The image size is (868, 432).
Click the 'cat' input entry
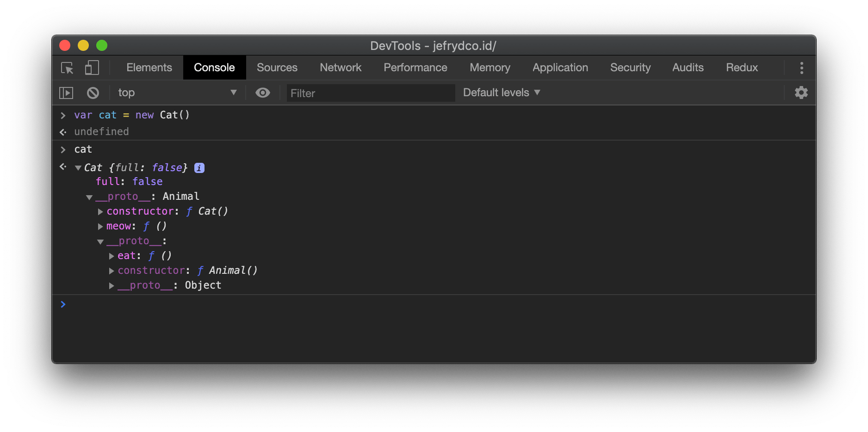83,149
